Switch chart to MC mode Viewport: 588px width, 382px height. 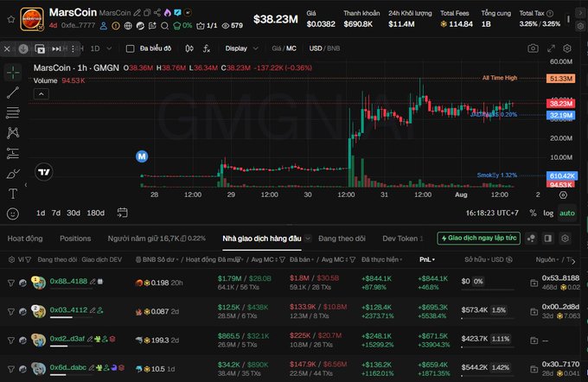pos(291,48)
